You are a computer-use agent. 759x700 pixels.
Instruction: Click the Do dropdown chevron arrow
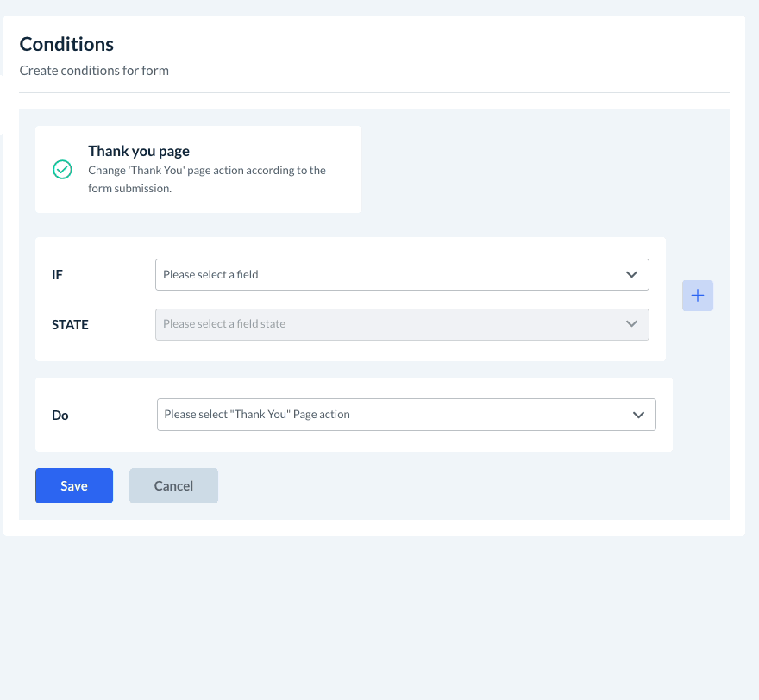(x=638, y=415)
